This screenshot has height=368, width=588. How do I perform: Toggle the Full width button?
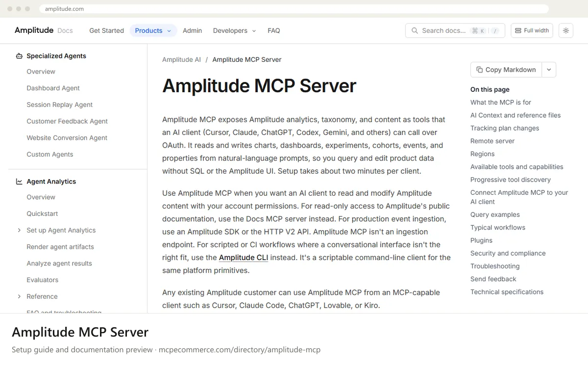tap(532, 30)
